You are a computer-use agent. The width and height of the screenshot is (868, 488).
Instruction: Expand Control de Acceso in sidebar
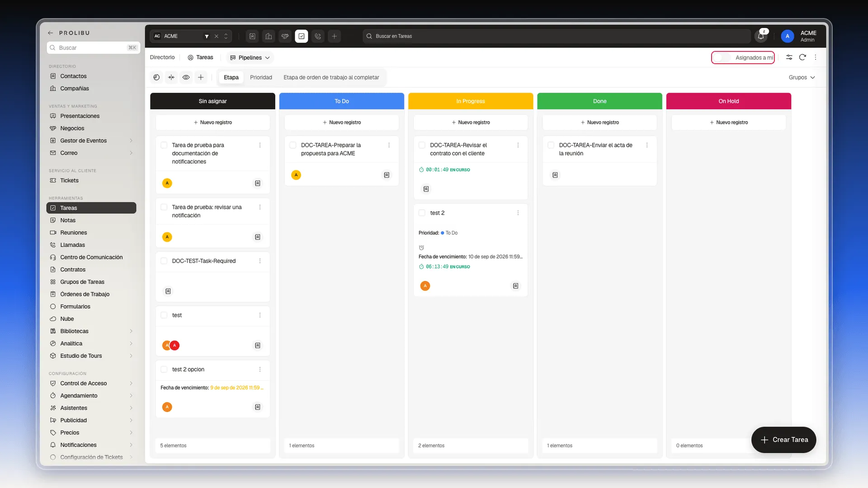[131, 383]
